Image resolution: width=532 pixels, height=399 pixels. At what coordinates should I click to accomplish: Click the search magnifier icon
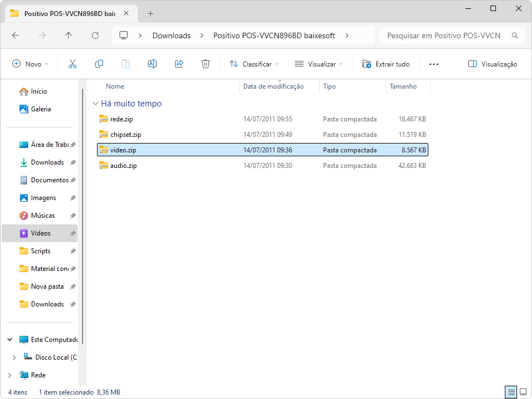point(515,35)
